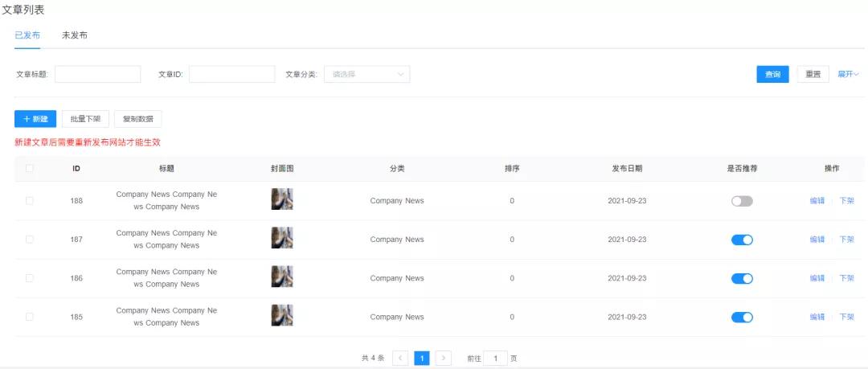Click the 复制数据 button
The width and height of the screenshot is (868, 369).
138,118
